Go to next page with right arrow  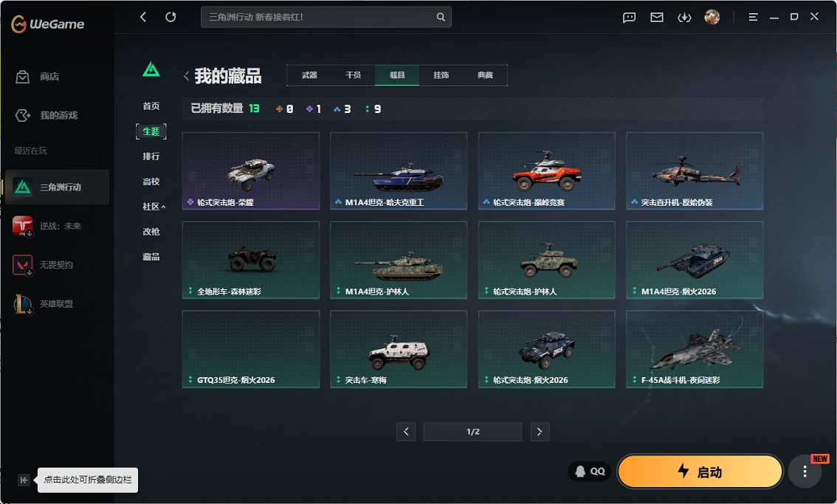(x=540, y=432)
